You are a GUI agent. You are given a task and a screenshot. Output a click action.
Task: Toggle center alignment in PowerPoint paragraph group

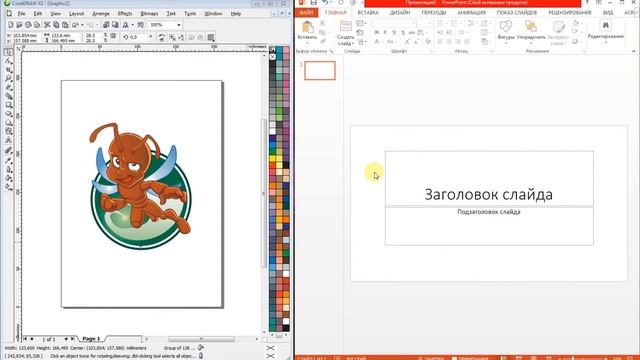[449, 42]
